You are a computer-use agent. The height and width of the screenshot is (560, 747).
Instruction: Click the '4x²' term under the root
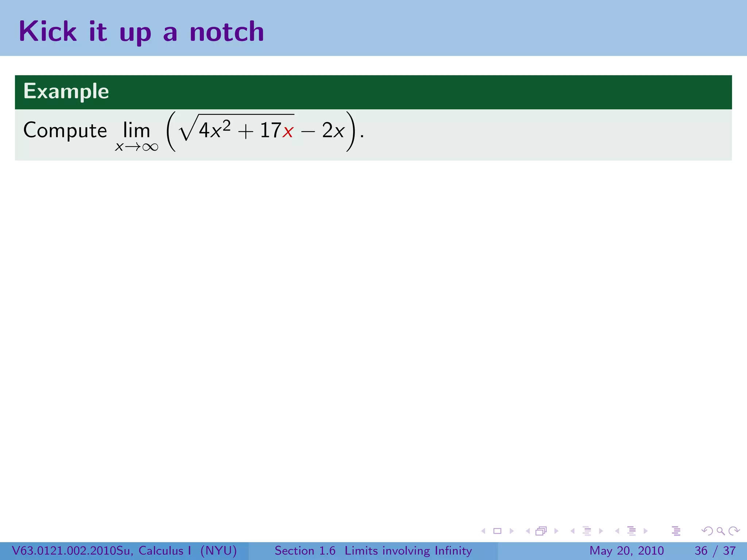coord(214,129)
